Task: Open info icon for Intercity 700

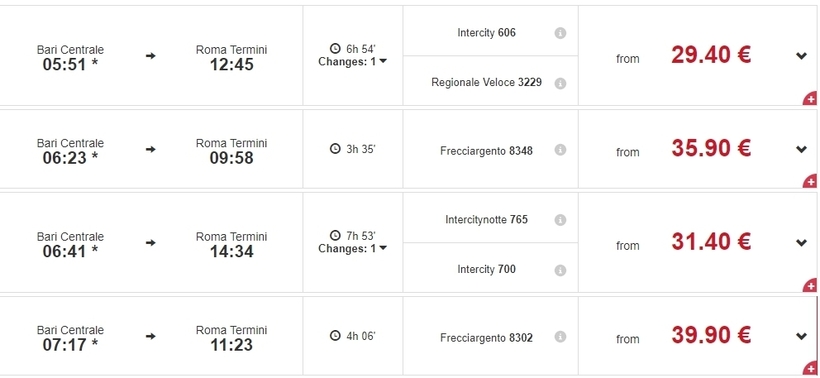Action: [x=560, y=270]
